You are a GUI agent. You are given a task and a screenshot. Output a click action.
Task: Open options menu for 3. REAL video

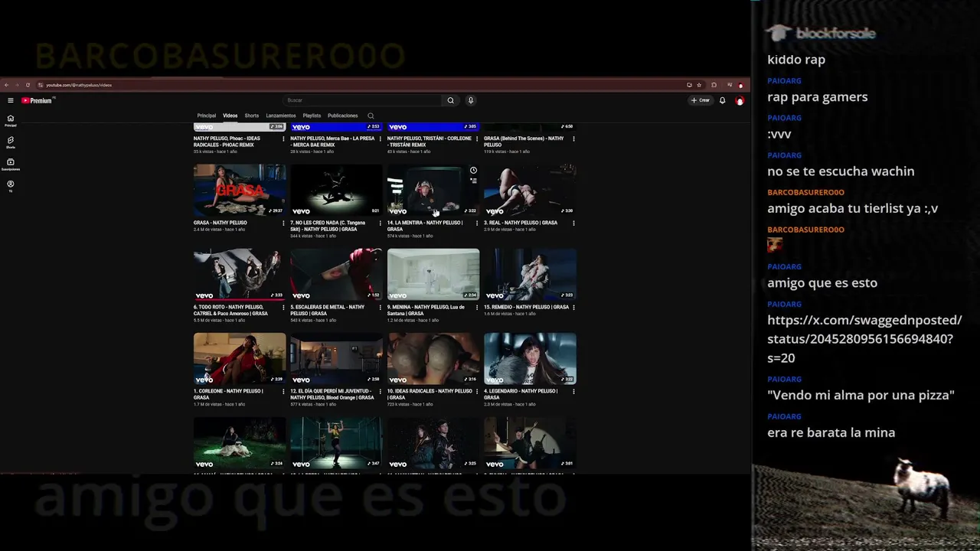click(573, 223)
